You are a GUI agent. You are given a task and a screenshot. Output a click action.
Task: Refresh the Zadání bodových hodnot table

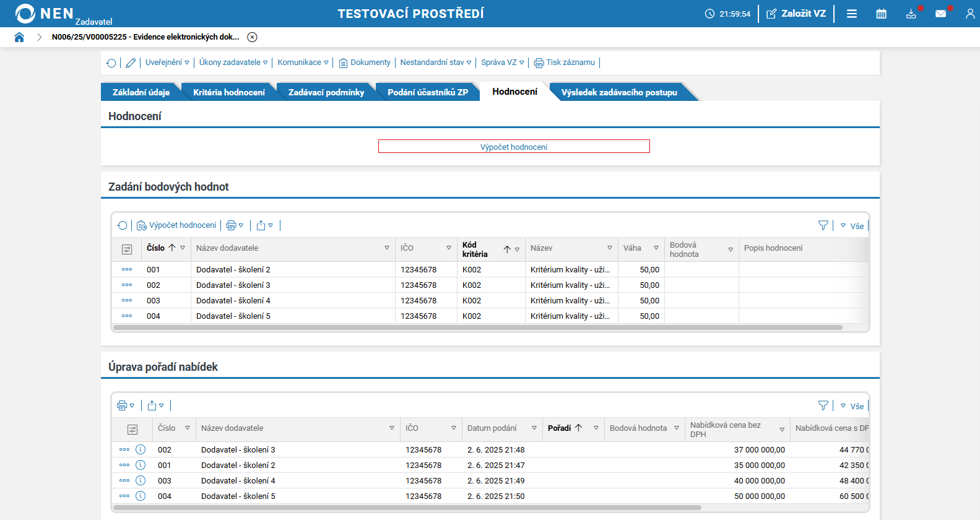(122, 225)
